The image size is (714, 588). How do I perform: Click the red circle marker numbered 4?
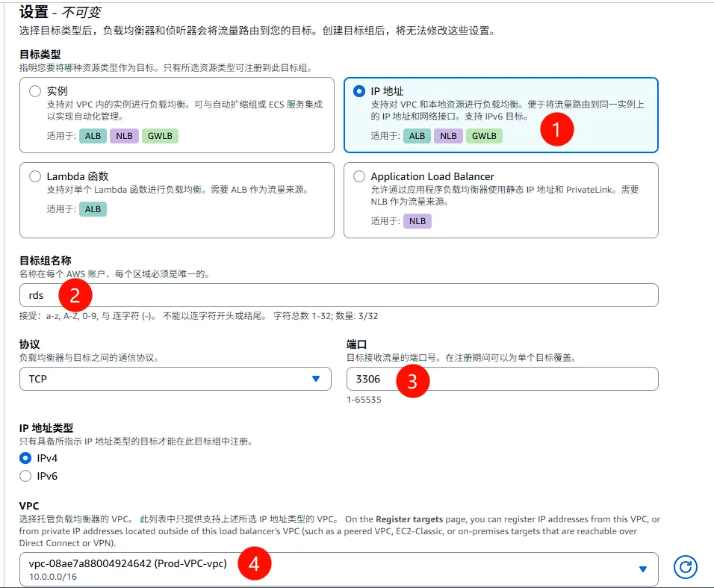point(254,565)
